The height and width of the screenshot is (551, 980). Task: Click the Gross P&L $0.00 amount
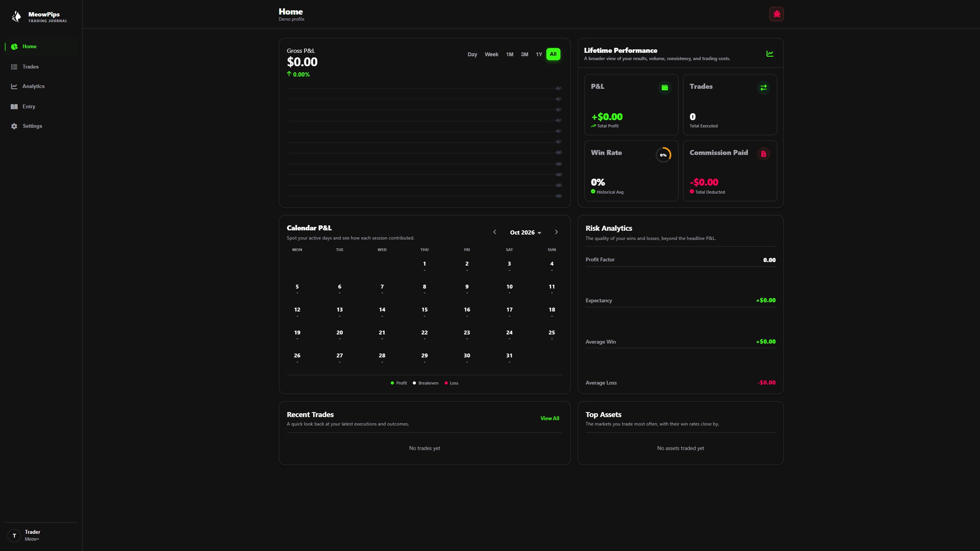(x=302, y=62)
